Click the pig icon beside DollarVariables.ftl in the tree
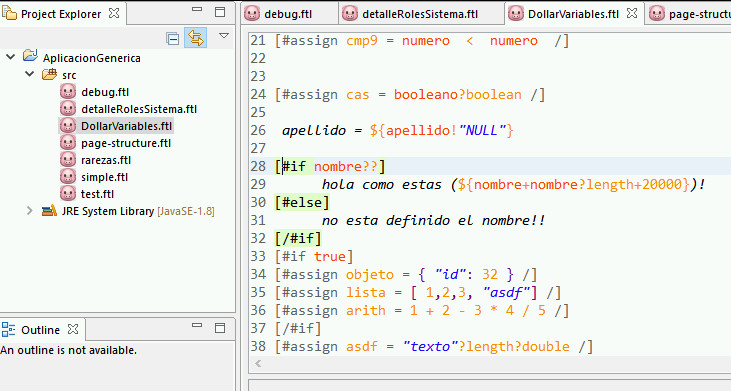The width and height of the screenshot is (731, 391). coord(68,125)
